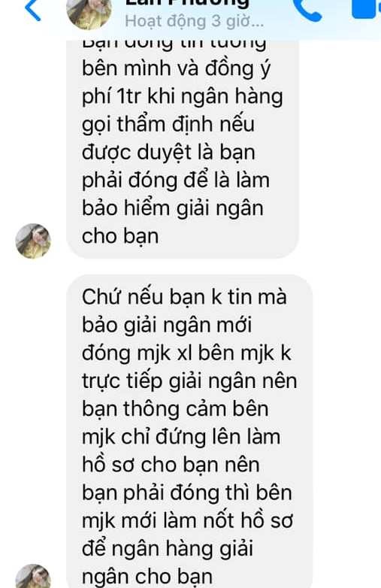Open the Lan Phương contact name
Screen dimensions: 381x588
click(187, 4)
